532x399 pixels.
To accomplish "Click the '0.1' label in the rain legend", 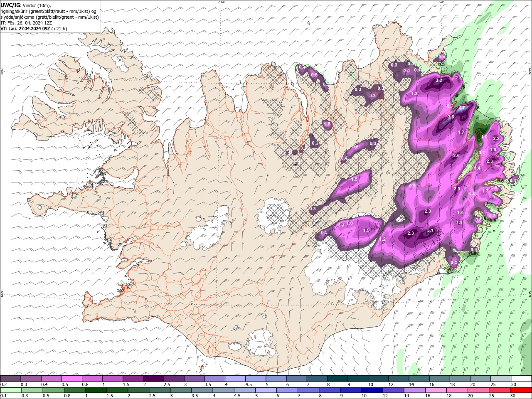I will pos(4,396).
